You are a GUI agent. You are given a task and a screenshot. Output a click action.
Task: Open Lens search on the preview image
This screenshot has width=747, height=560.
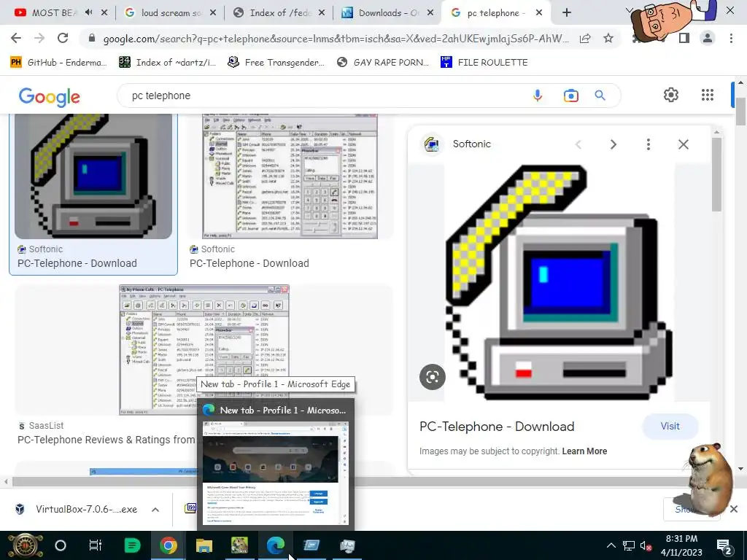(432, 377)
